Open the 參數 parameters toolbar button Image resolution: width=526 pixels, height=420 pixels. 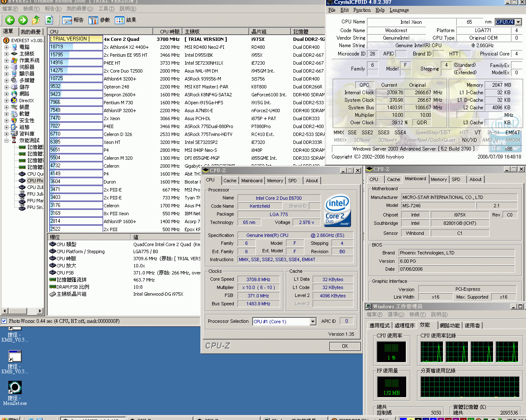point(99,20)
